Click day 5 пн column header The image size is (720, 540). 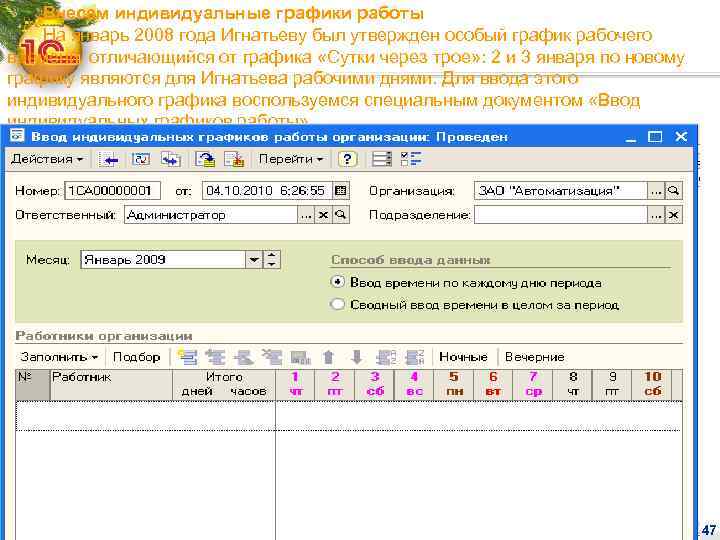(454, 385)
